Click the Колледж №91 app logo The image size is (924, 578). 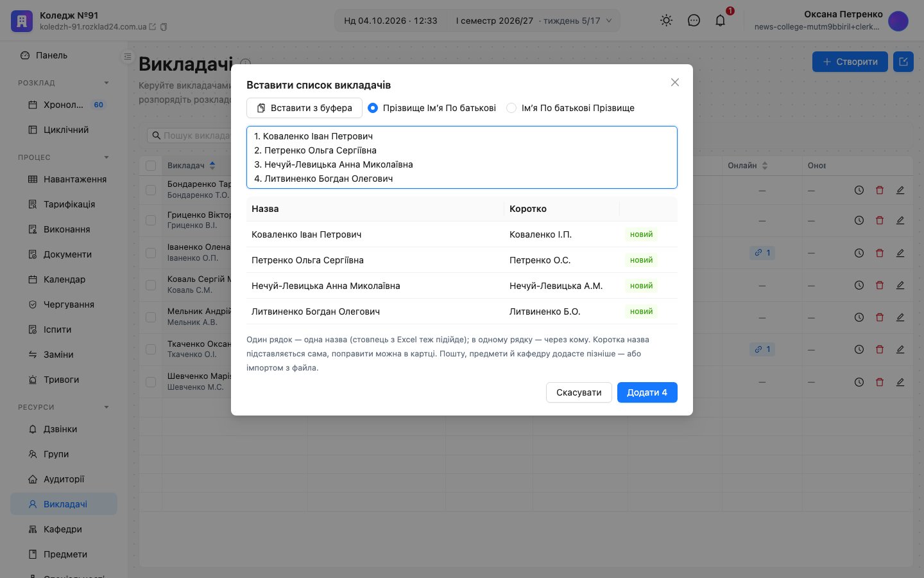22,21
